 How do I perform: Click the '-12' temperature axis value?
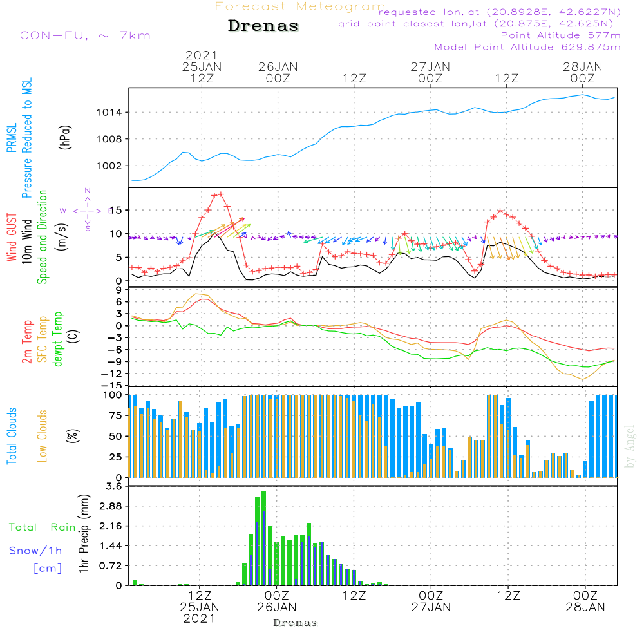click(x=111, y=374)
